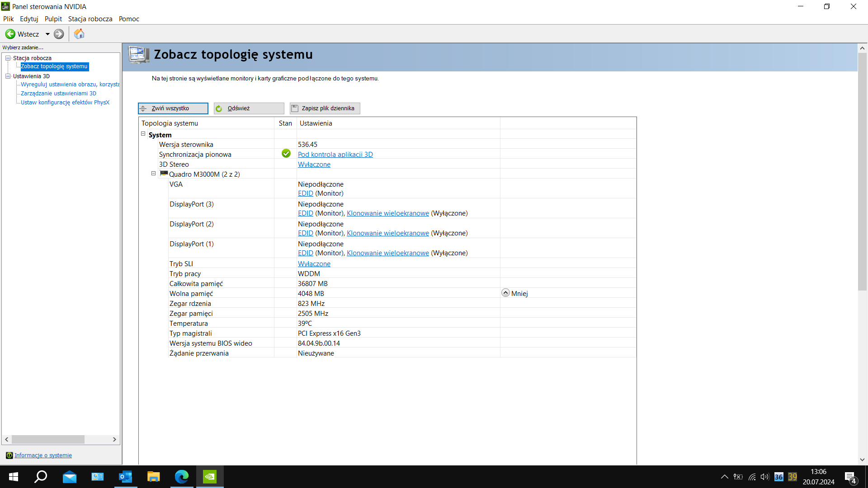Open File Explorer from the taskbar
Image resolution: width=868 pixels, height=488 pixels.
154,477
